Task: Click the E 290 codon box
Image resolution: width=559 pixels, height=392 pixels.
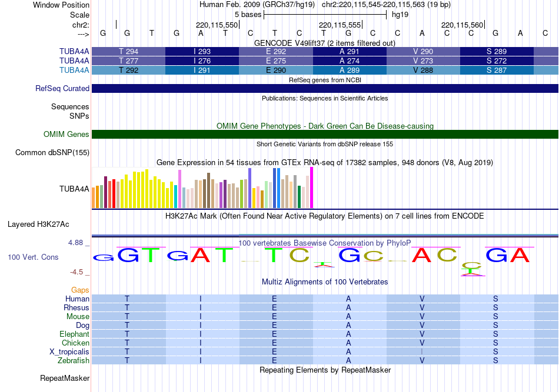Action: pos(276,70)
